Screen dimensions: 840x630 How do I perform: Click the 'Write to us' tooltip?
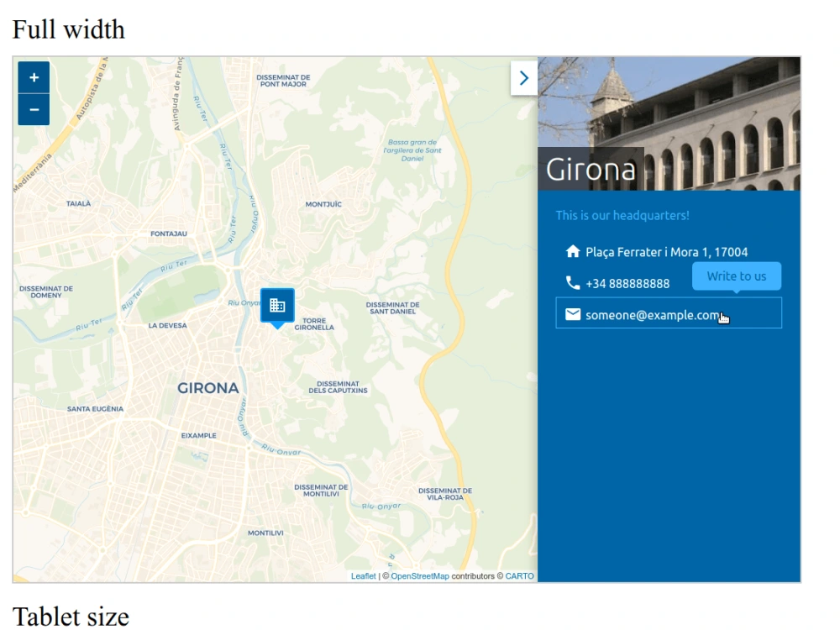(737, 276)
